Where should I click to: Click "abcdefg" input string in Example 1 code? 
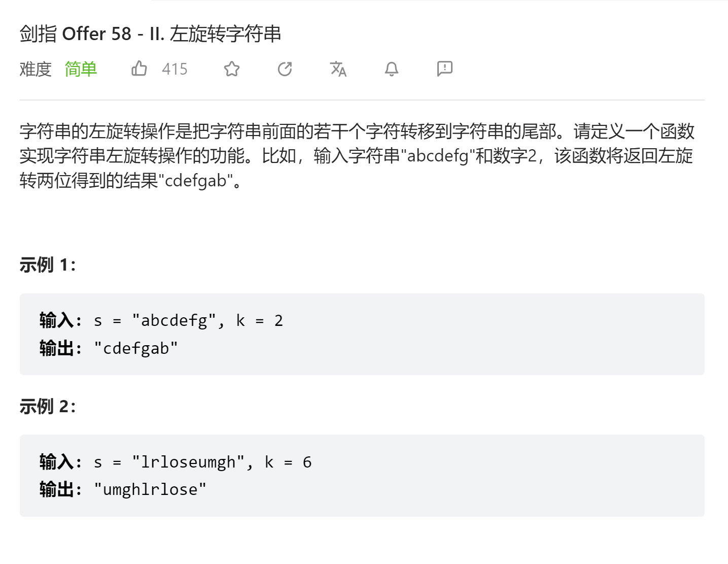(x=175, y=321)
